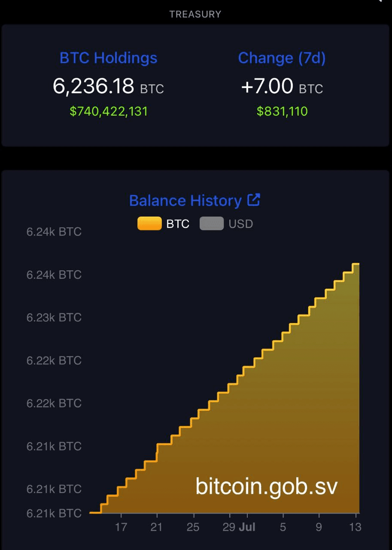Click the bitcoin.gob.sv watermark text
The height and width of the screenshot is (550, 392).
tap(267, 486)
